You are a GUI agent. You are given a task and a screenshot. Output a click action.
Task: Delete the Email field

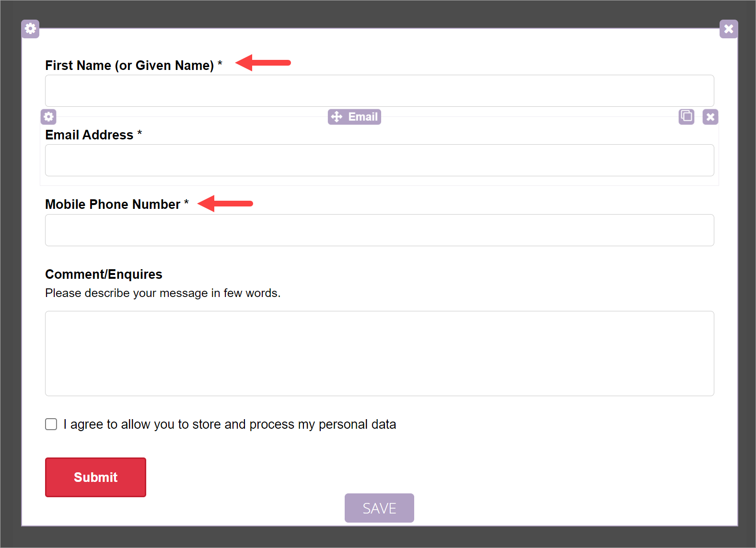click(x=710, y=116)
